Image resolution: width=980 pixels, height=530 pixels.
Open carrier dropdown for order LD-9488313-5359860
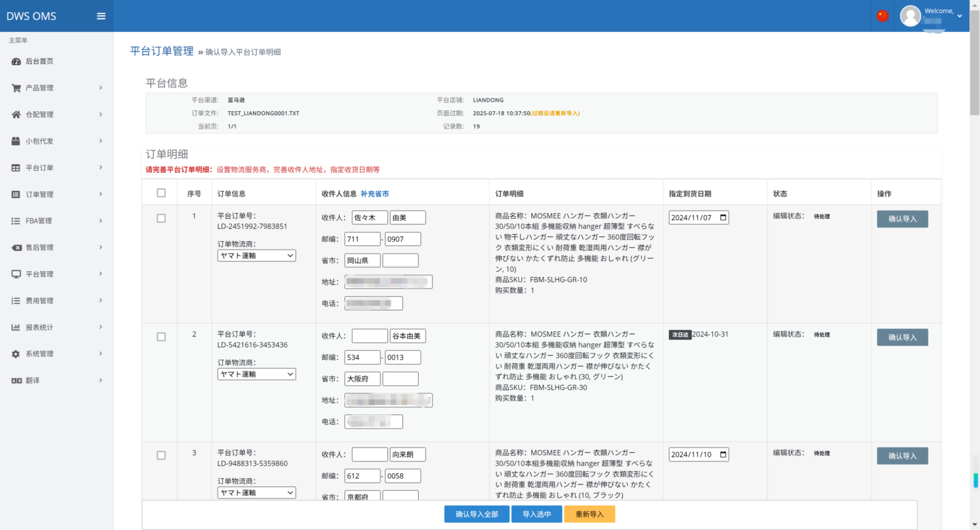coord(257,493)
